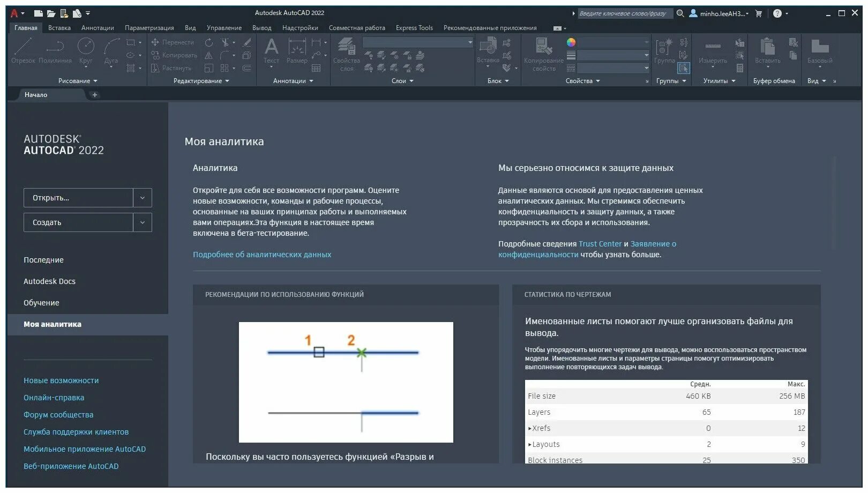Click the search magnifier icon
Image resolution: width=868 pixels, height=493 pixels.
tap(680, 13)
